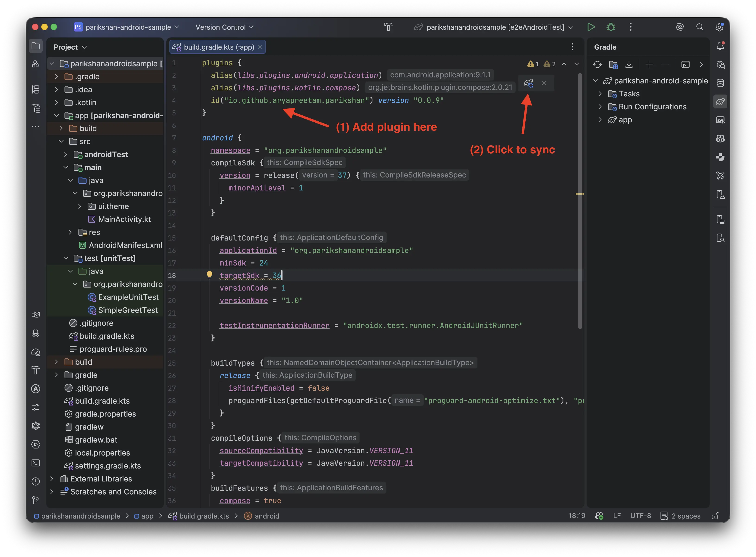This screenshot has height=557, width=756.
Task: Open AndroidManifest.xml file
Action: (x=121, y=245)
